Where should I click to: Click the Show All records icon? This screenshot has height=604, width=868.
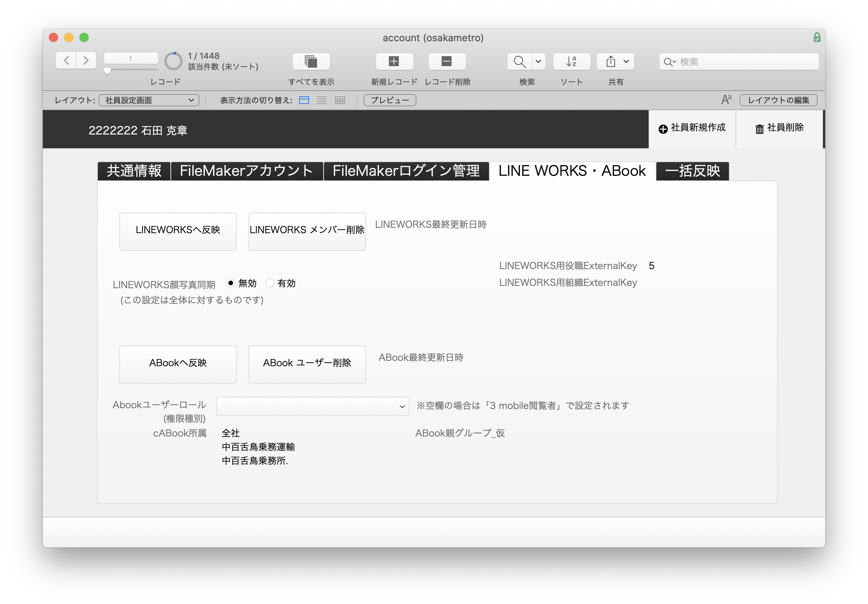point(311,62)
